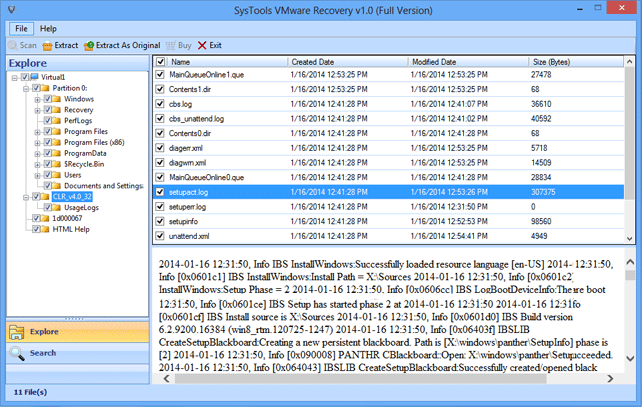
Task: Sort files by the Name column header
Action: [x=228, y=62]
